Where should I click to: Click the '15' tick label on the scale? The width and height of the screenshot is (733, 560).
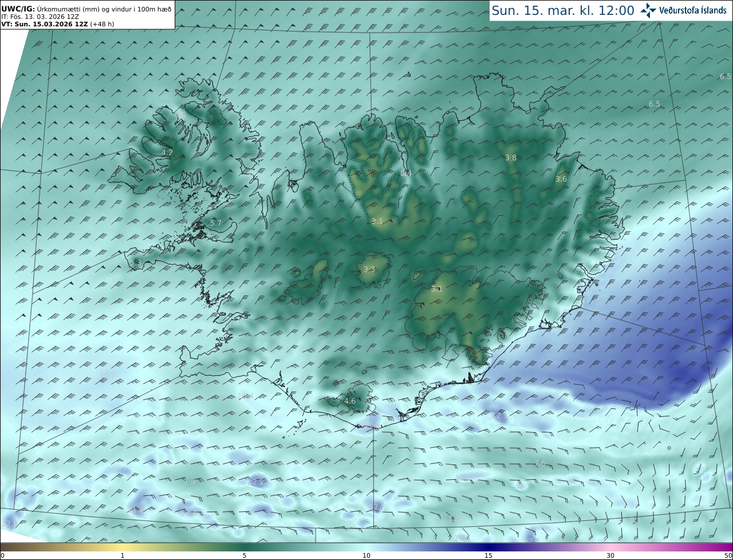pyautogui.click(x=488, y=555)
